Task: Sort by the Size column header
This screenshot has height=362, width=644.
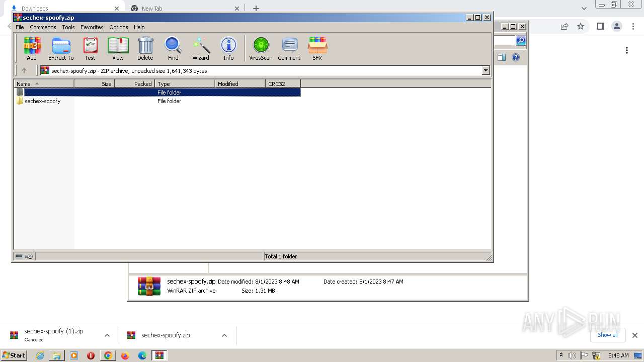Action: tap(94, 84)
